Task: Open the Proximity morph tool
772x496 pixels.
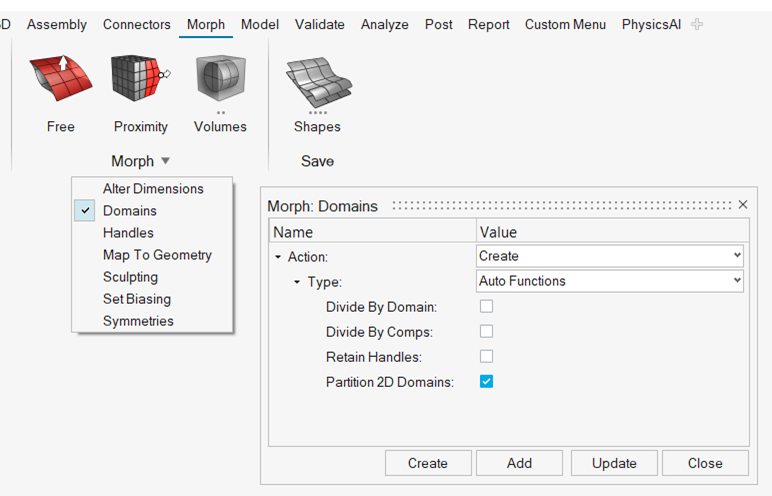Action: pos(140,82)
